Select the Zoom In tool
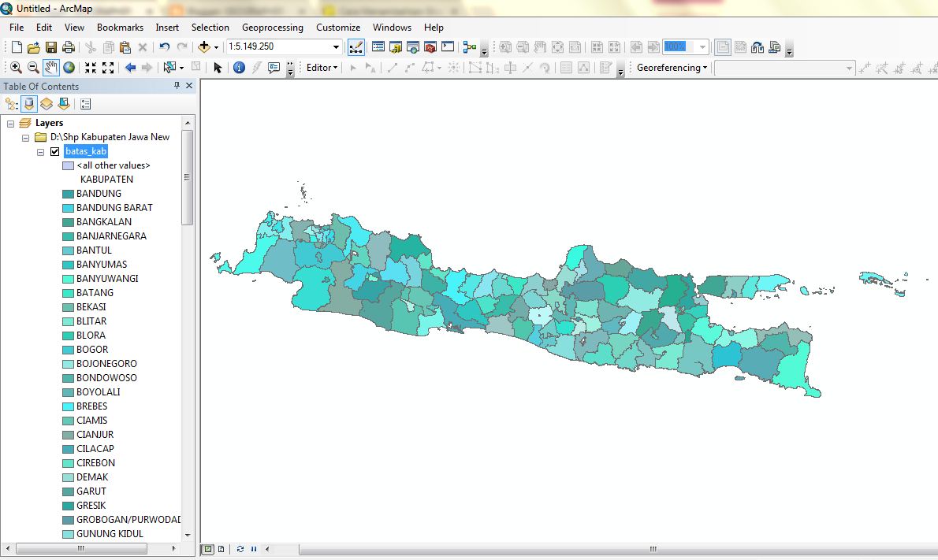Image resolution: width=938 pixels, height=560 pixels. click(16, 68)
